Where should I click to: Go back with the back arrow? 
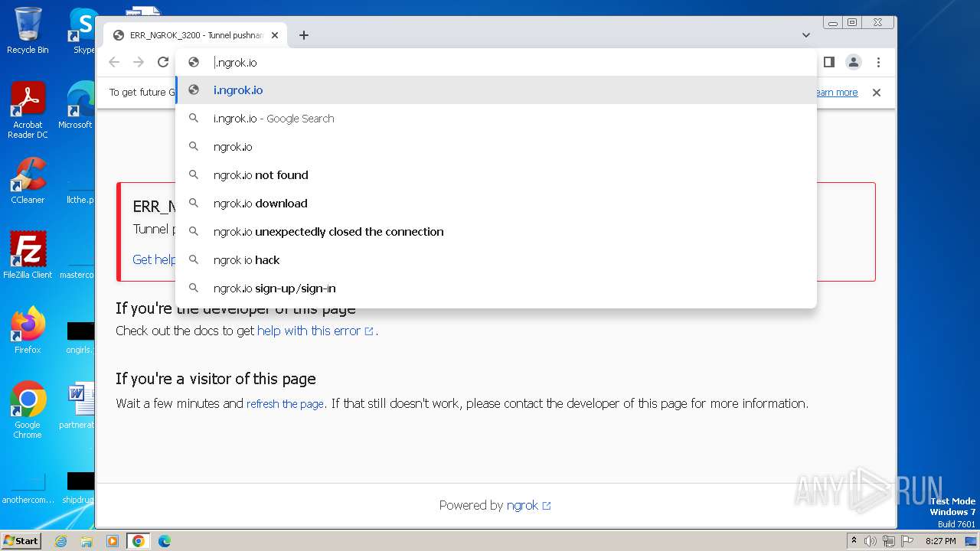114,62
